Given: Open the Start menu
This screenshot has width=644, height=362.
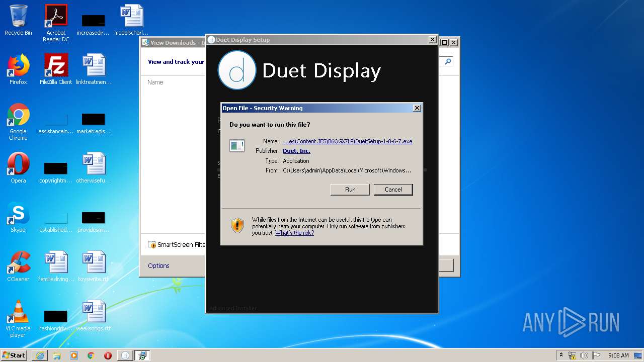Looking at the screenshot, I should point(14,355).
